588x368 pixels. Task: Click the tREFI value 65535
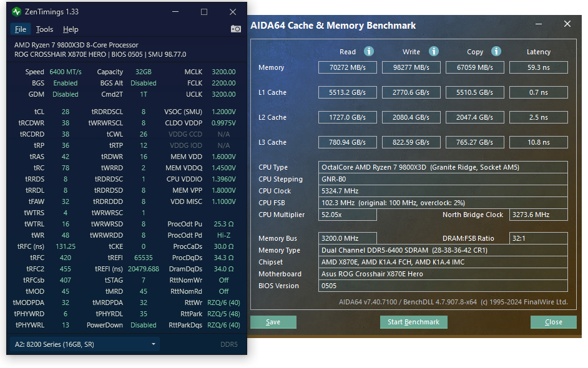[x=143, y=258]
